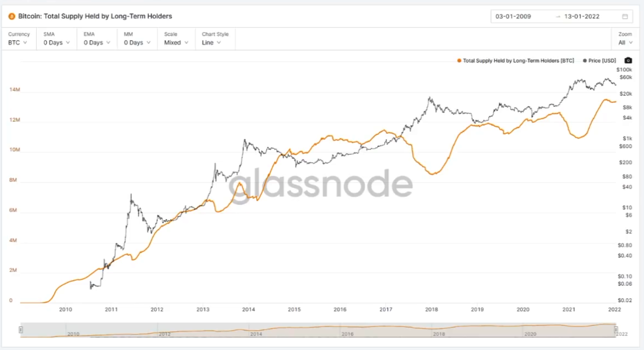Click the glassnode watermark logo

[x=320, y=185]
